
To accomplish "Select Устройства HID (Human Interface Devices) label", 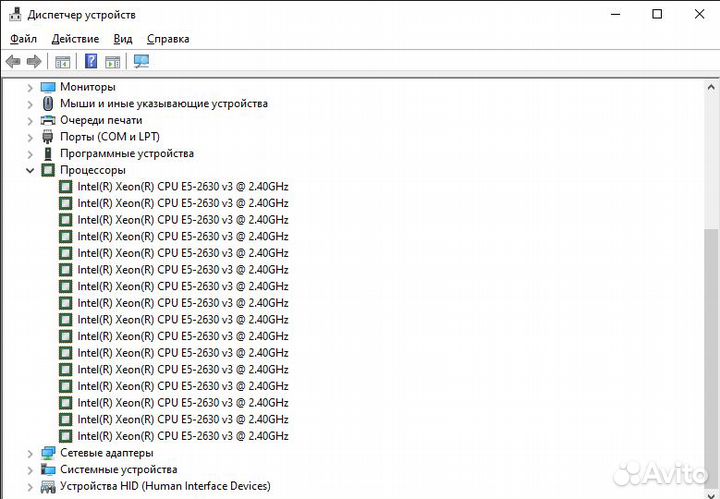I will pos(165,486).
